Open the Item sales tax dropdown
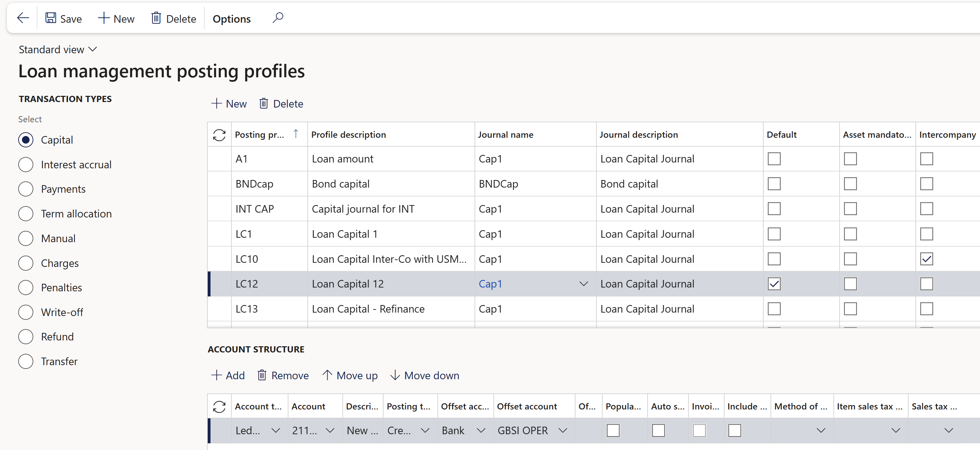Viewport: 980px width, 450px height. [896, 430]
